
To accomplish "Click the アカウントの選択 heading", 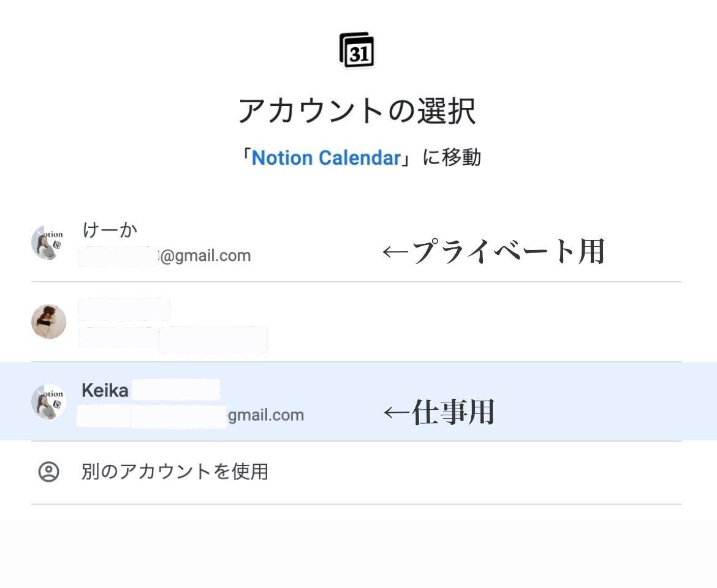I will [x=357, y=112].
